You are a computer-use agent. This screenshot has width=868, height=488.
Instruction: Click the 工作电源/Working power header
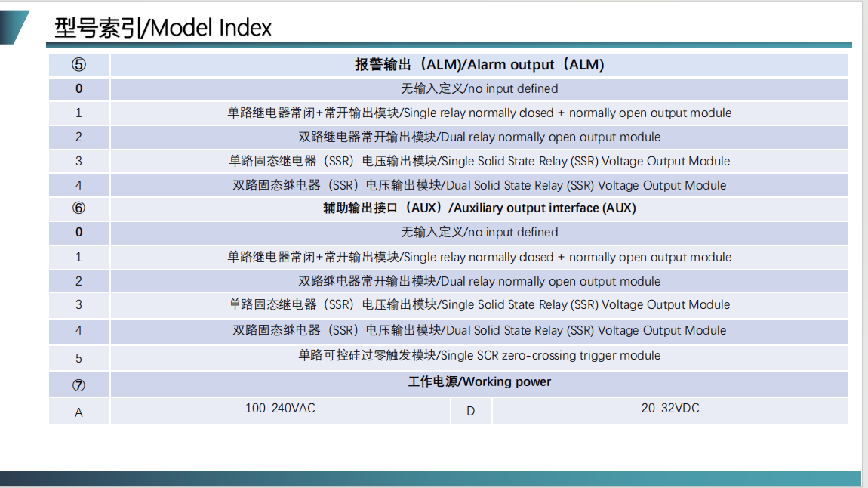pos(479,382)
